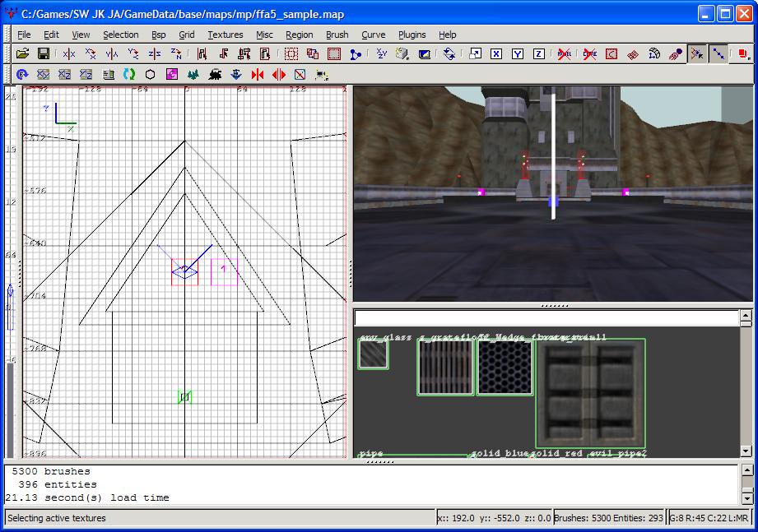
Task: Toggle cubic clipping in camera view
Action: click(x=424, y=53)
